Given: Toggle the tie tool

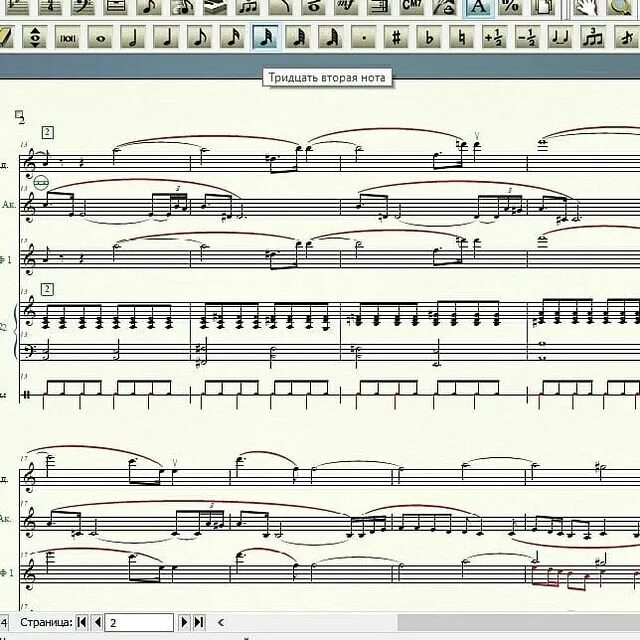Looking at the screenshot, I should tap(560, 38).
